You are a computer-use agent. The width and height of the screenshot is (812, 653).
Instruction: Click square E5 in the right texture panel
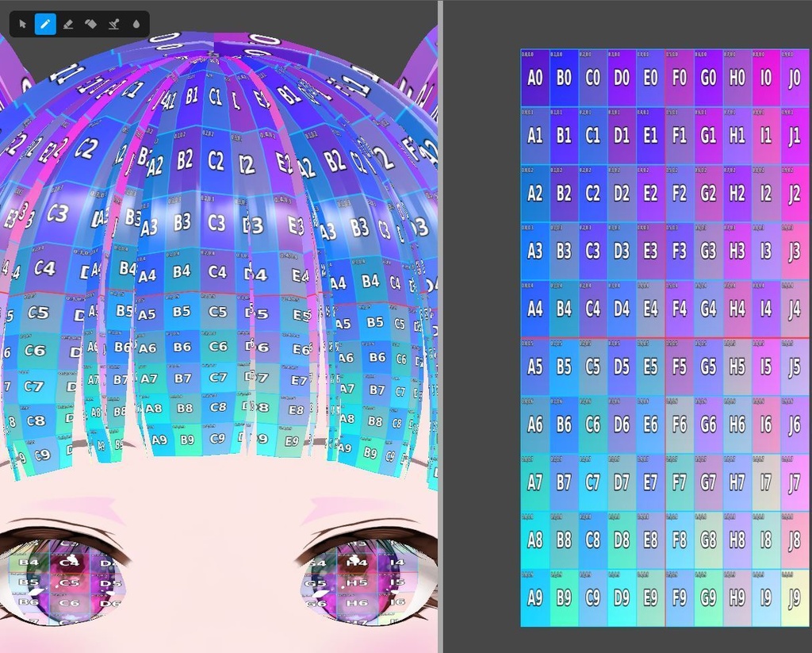tap(650, 367)
